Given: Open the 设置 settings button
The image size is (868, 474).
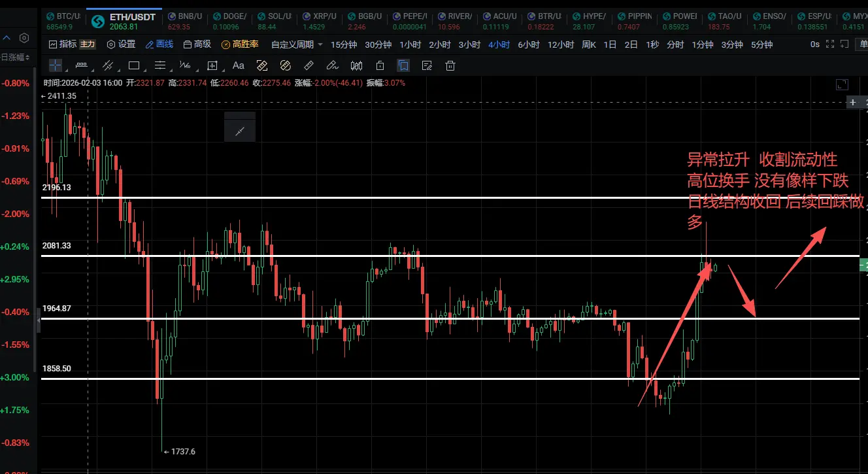Looking at the screenshot, I should click(122, 44).
